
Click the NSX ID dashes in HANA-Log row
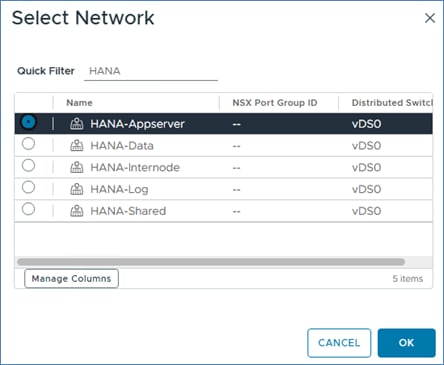(x=236, y=190)
